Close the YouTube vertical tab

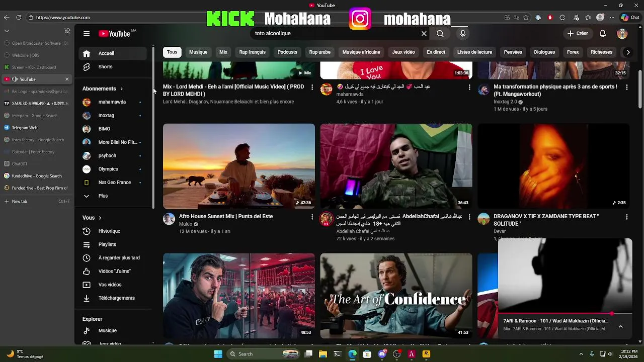point(67,79)
